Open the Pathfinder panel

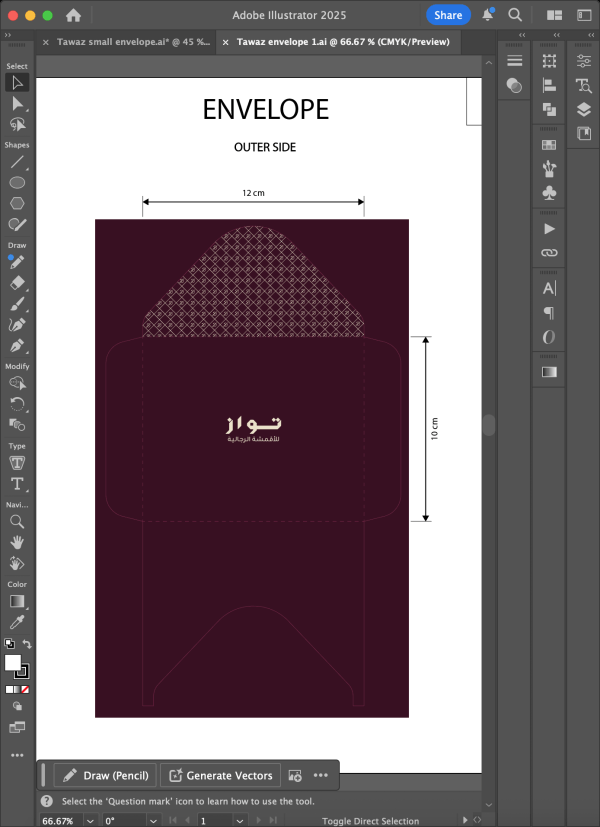(549, 109)
